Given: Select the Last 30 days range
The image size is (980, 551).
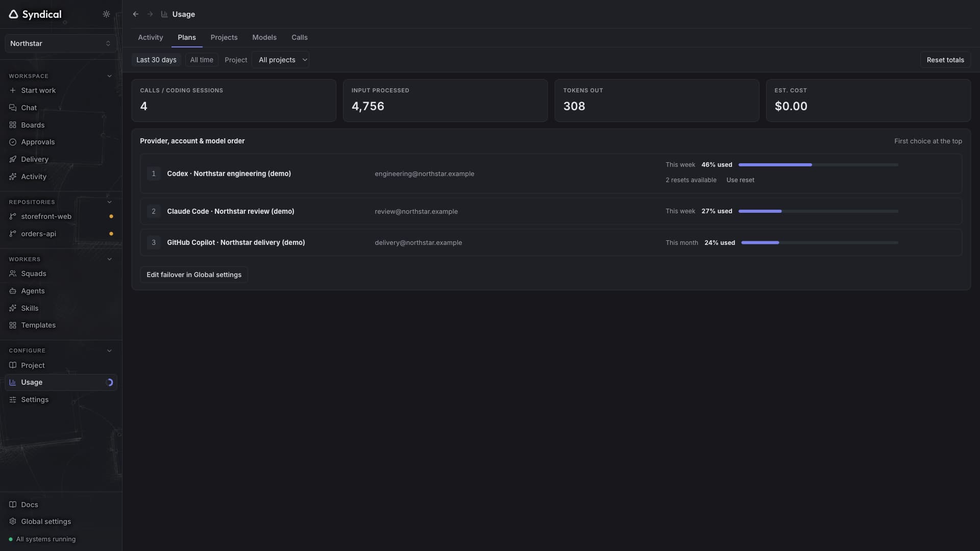Looking at the screenshot, I should coord(156,60).
